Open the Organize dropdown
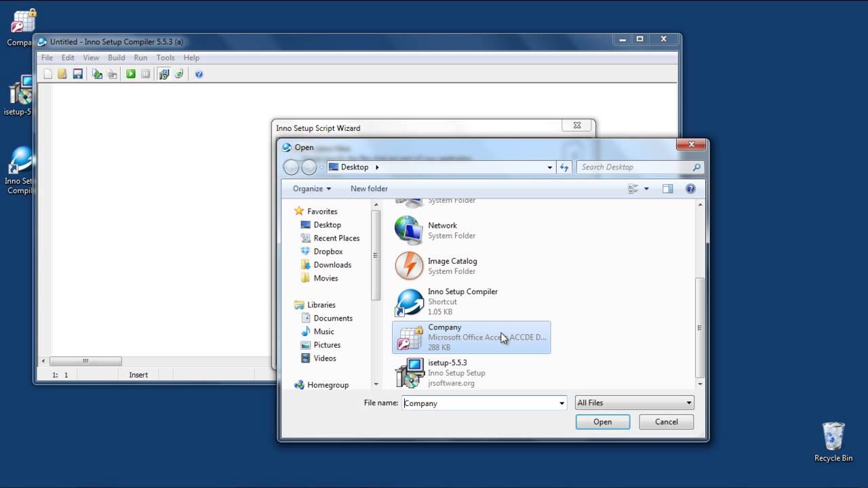 click(312, 188)
